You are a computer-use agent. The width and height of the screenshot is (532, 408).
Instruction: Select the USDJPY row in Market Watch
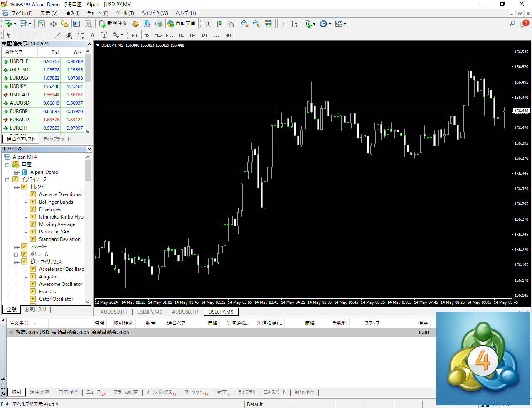click(43, 86)
